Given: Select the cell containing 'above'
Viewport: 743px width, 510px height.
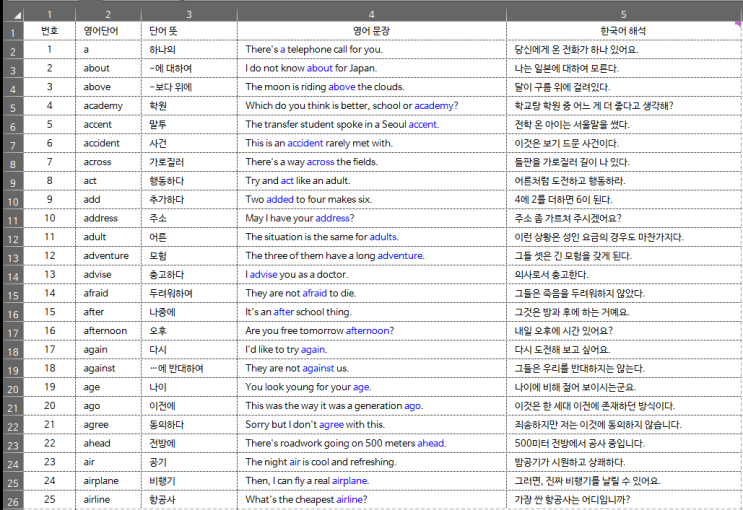Looking at the screenshot, I should tap(108, 87).
